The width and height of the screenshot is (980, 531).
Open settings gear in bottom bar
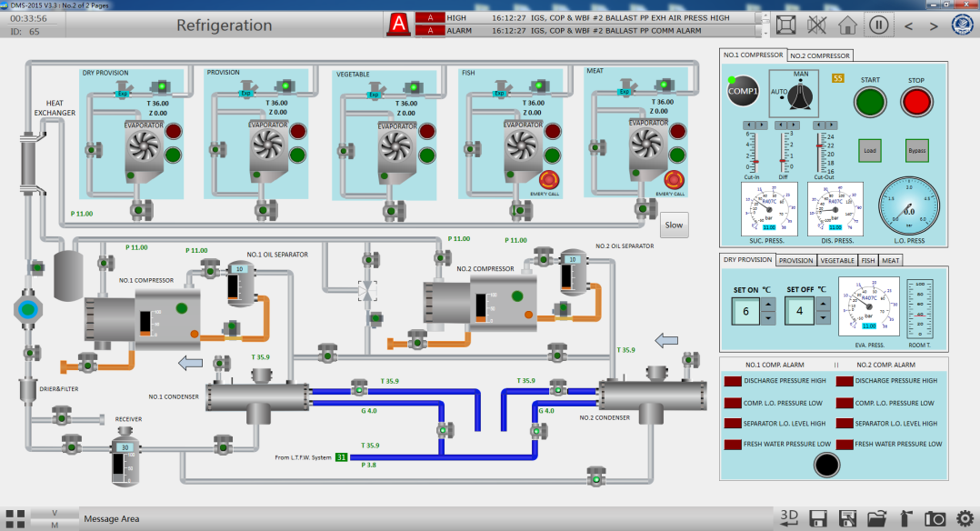click(965, 518)
